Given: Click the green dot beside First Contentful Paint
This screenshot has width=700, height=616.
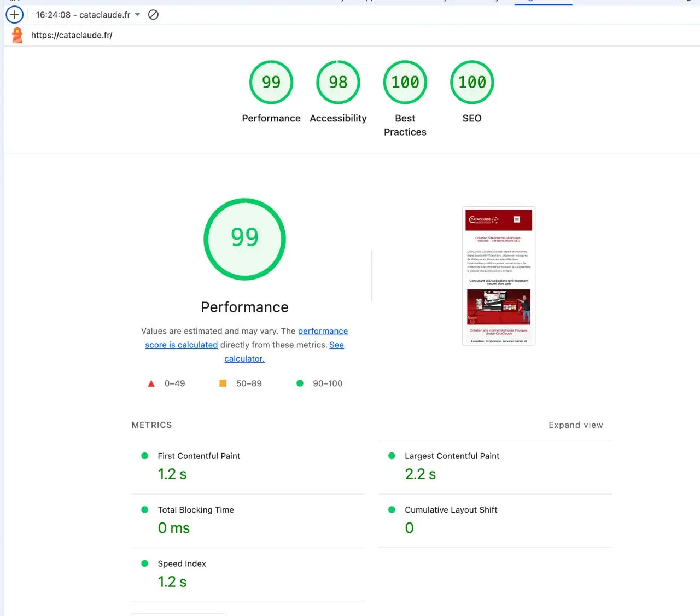Looking at the screenshot, I should pyautogui.click(x=145, y=455).
